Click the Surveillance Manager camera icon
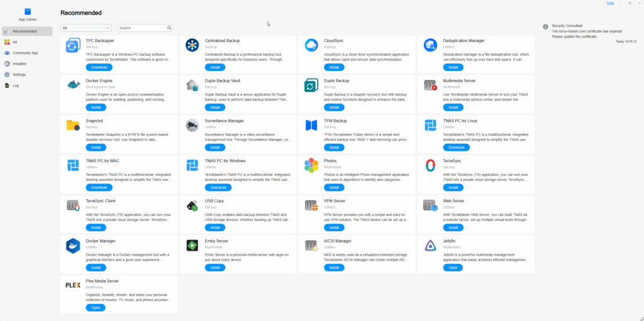The width and height of the screenshot is (644, 321). coord(192,125)
